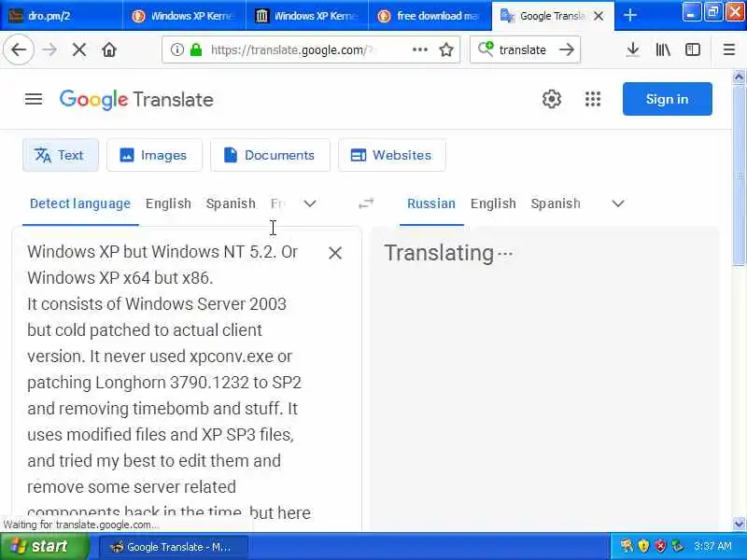Click the forward navigation arrow
The image size is (747, 560).
pyautogui.click(x=49, y=49)
